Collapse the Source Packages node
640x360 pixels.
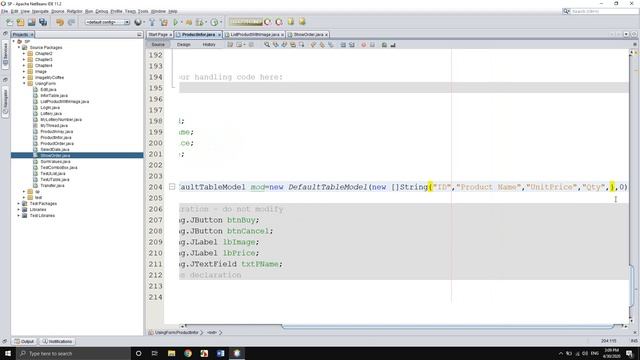19,47
